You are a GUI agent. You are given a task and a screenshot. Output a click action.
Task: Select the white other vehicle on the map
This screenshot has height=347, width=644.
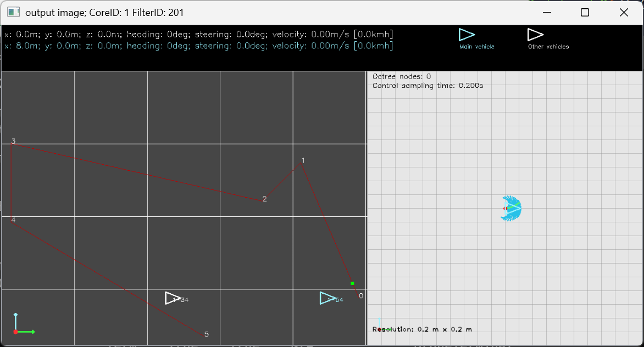click(x=173, y=298)
